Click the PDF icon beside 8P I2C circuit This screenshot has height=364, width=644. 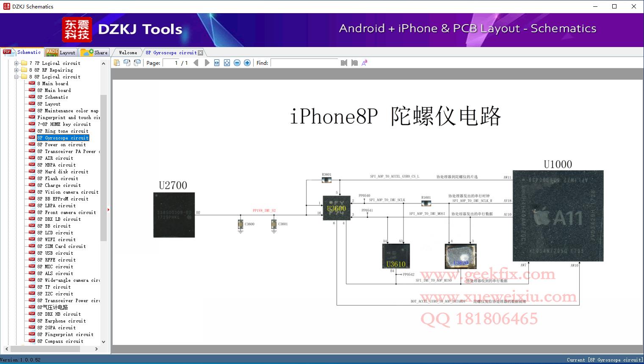pos(32,293)
